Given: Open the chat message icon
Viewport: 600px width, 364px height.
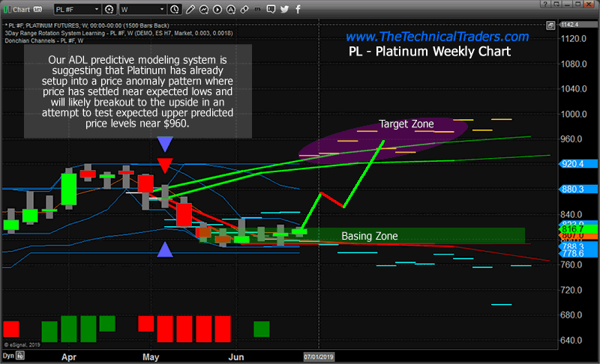Looking at the screenshot, I should 271,9.
